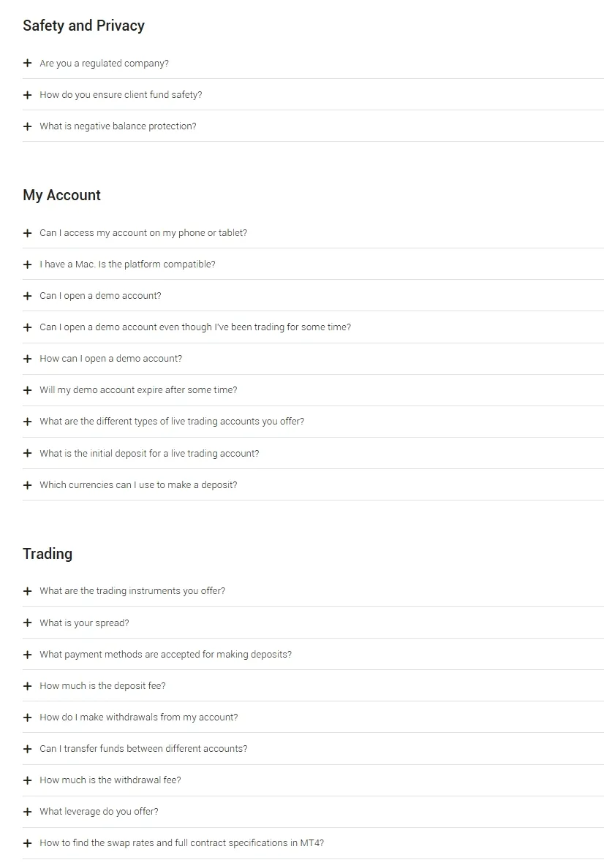This screenshot has height=868, width=604.
Task: Click plus icon for phone or tablet access question
Action: (x=27, y=233)
